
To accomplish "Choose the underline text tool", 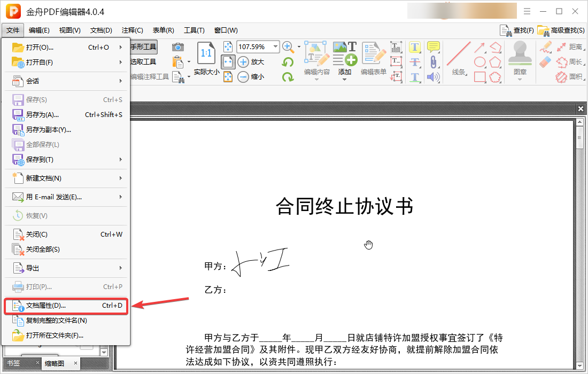I will (x=414, y=77).
